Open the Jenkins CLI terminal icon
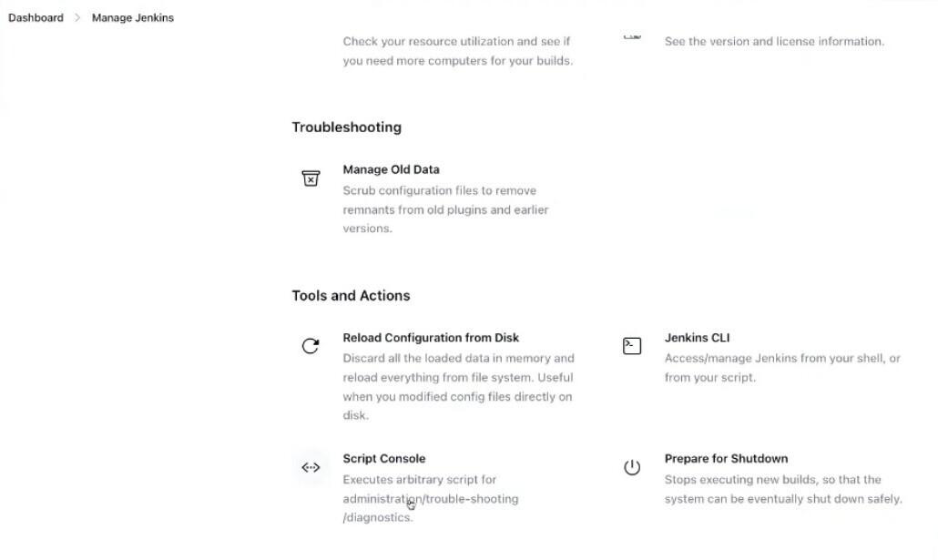938x560 pixels. pyautogui.click(x=632, y=346)
